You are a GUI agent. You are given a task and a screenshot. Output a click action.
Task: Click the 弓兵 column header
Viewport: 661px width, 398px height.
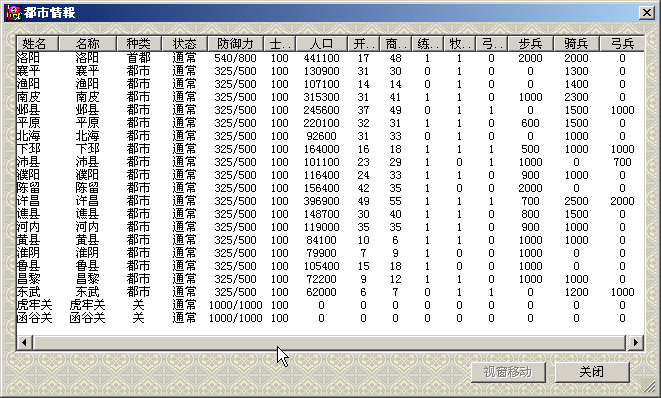(622, 43)
